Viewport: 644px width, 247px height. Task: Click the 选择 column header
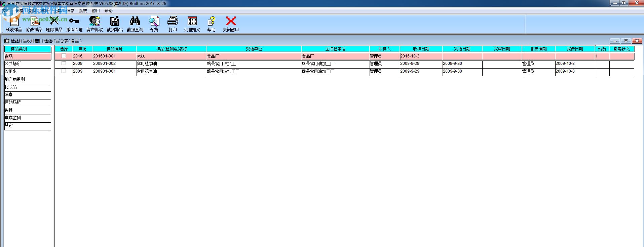click(x=64, y=49)
